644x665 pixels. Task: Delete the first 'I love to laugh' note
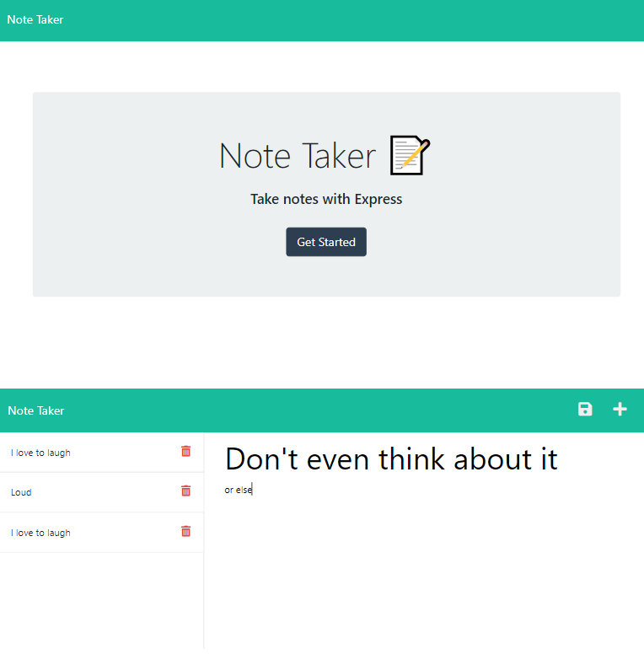click(x=186, y=452)
